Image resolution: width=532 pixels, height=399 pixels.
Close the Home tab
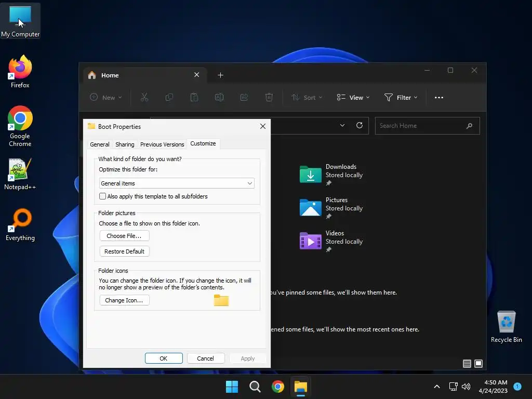pos(196,75)
